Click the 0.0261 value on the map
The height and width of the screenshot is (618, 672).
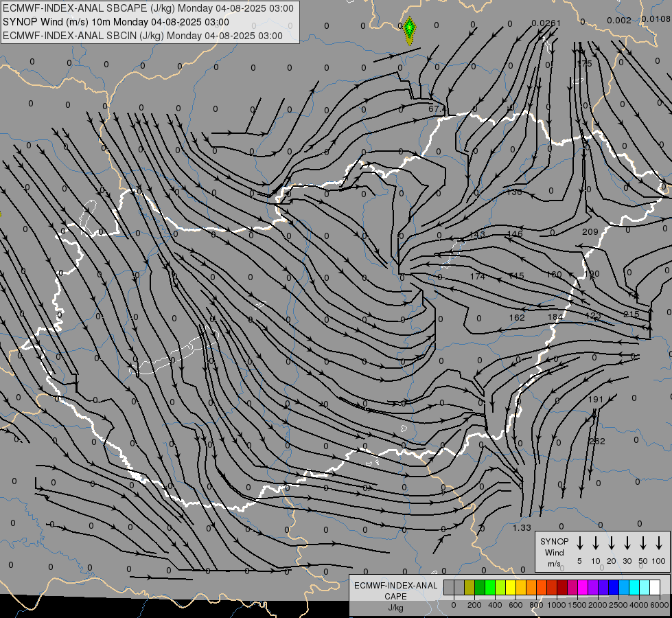pyautogui.click(x=546, y=23)
